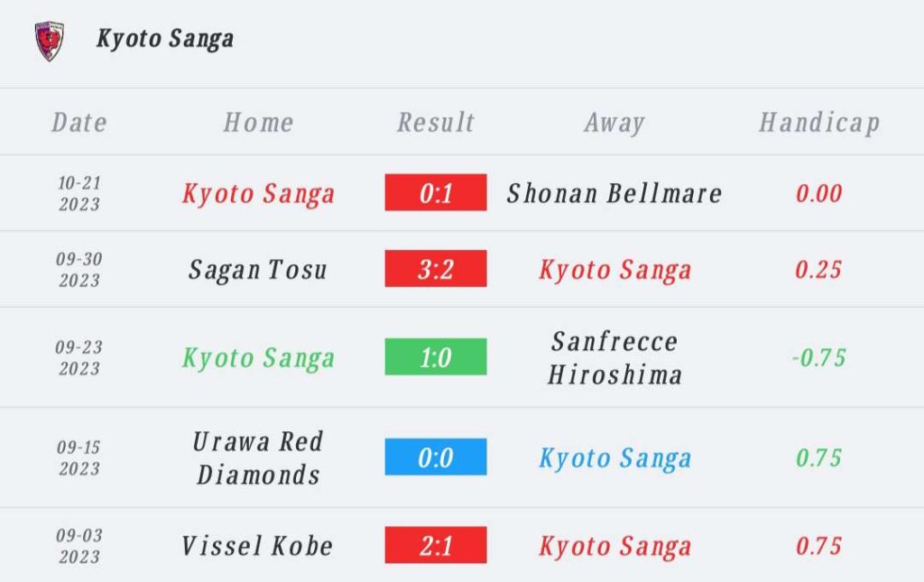Click the Sagan Tosu team link

click(x=258, y=270)
